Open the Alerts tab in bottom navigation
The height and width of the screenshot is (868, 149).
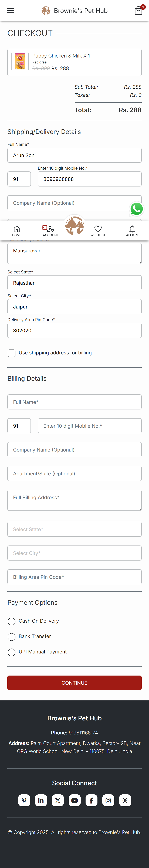132,231
